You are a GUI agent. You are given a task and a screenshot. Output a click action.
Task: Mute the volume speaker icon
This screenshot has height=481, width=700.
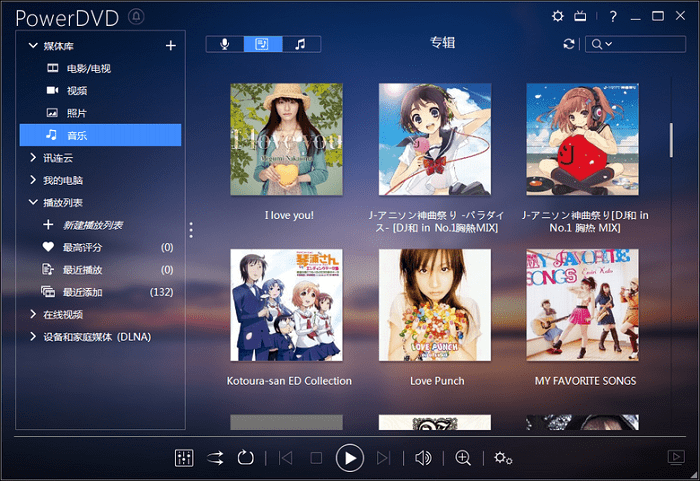click(x=423, y=458)
